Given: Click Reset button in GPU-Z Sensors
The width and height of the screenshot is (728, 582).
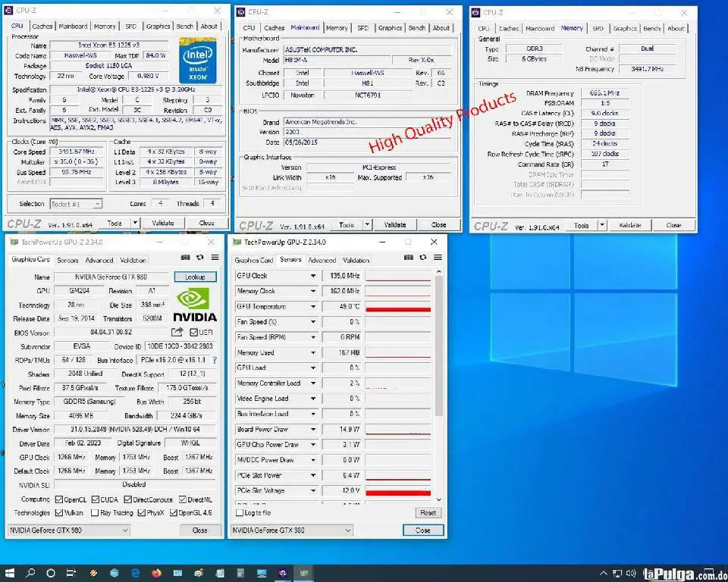Looking at the screenshot, I should tap(428, 513).
